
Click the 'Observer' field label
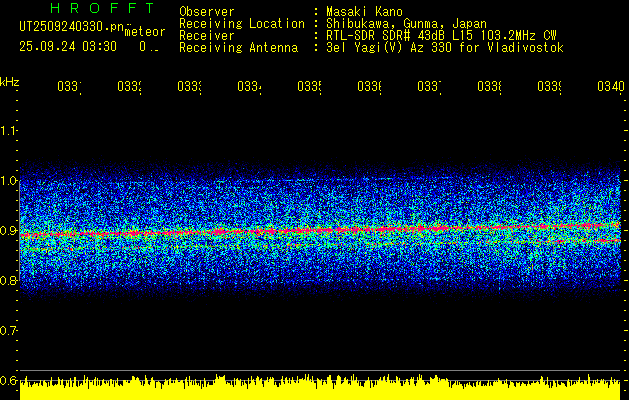[207, 12]
